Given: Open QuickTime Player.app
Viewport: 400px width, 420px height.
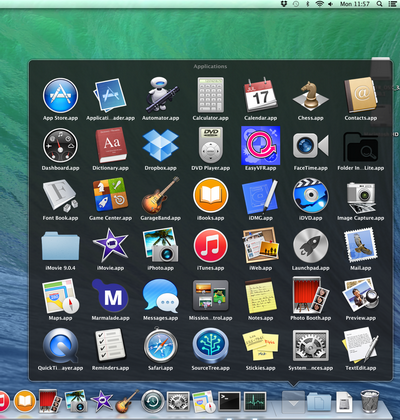Looking at the screenshot, I should (x=60, y=346).
